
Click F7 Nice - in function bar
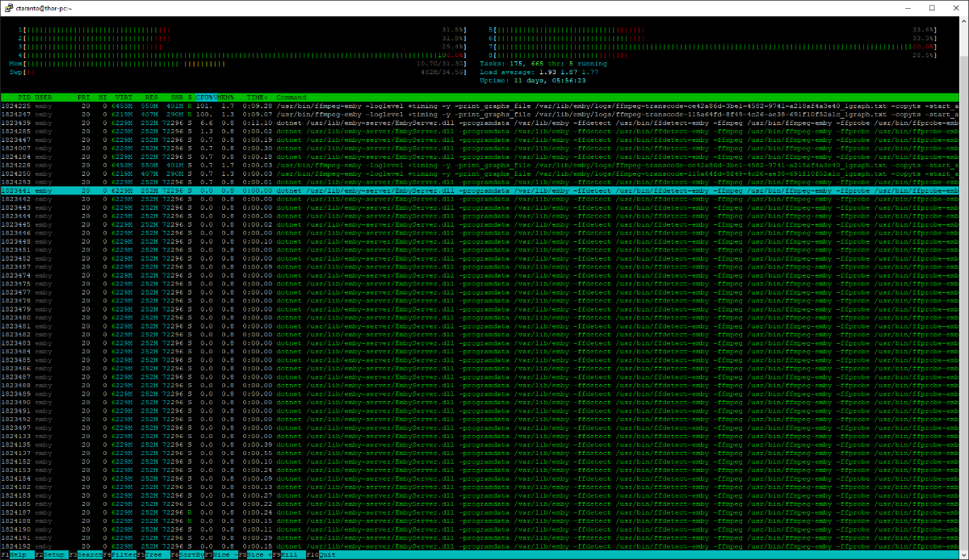click(x=222, y=555)
